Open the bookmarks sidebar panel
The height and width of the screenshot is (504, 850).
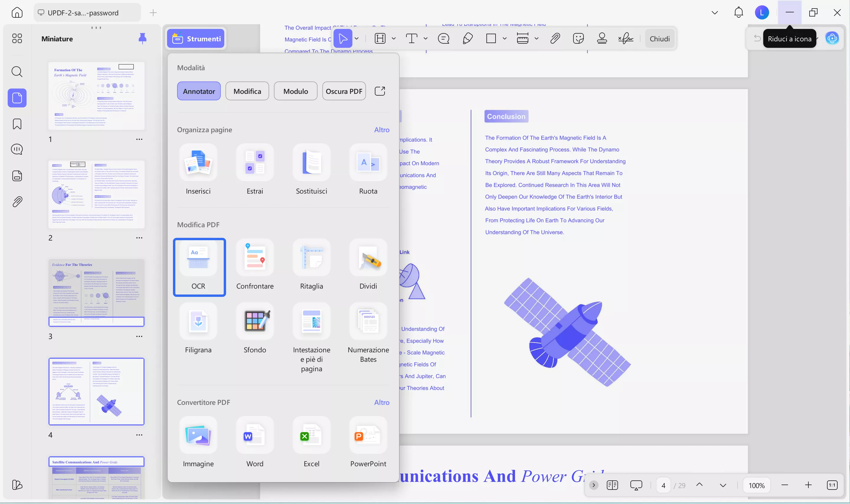pos(17,124)
